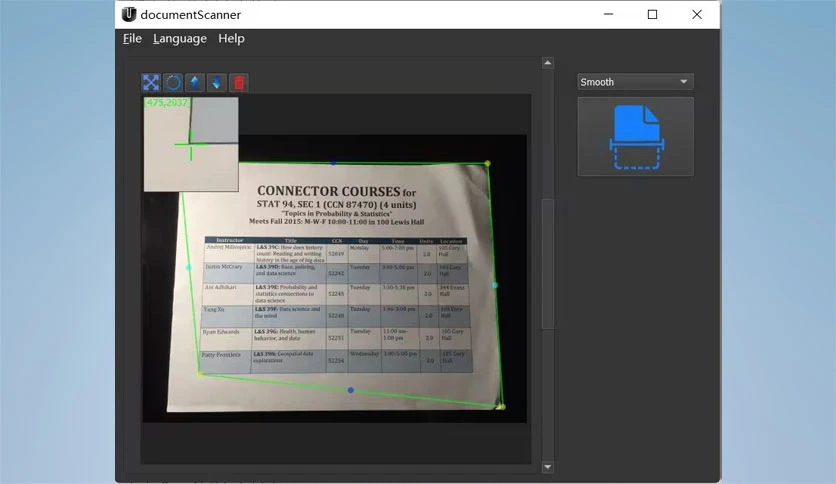The height and width of the screenshot is (484, 836).
Task: Select the bottom-right yellow corner handle
Action: 502,407
